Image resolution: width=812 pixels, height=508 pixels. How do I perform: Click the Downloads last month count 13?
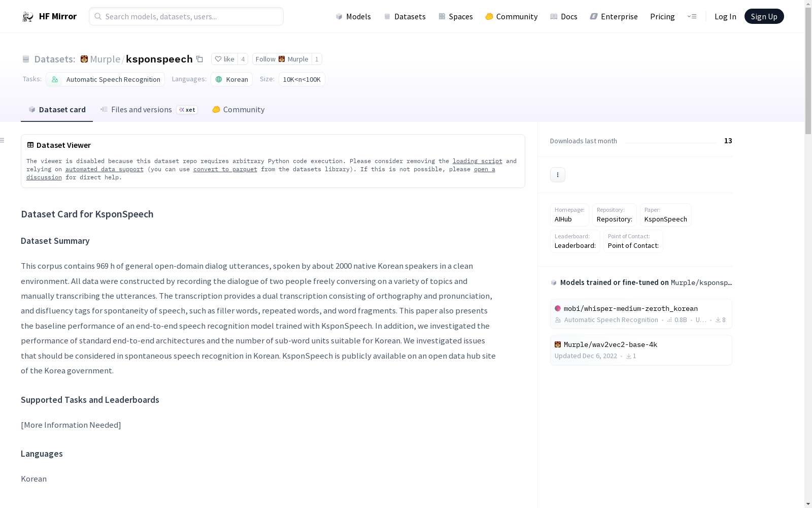click(728, 141)
